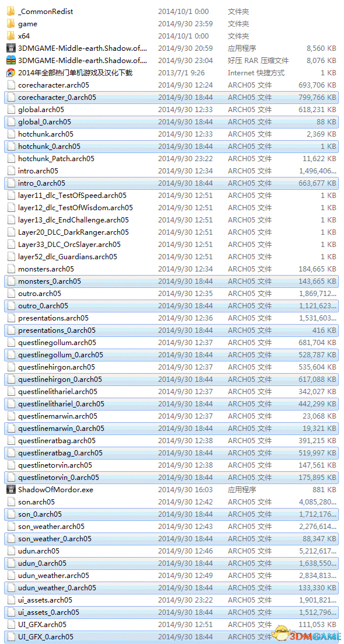The height and width of the screenshot is (644, 344).
Task: Select the layer13_dlc_EndChallenge.arch05 file name
Action: pyautogui.click(x=73, y=220)
